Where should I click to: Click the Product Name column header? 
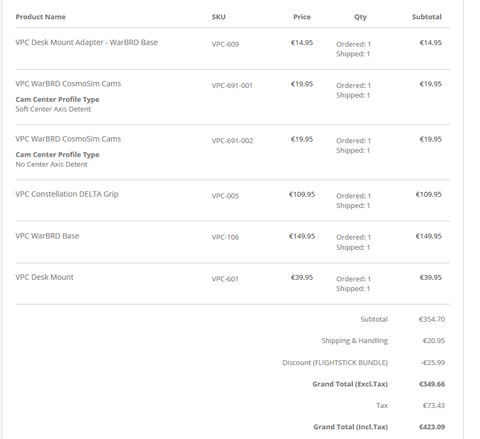[40, 17]
